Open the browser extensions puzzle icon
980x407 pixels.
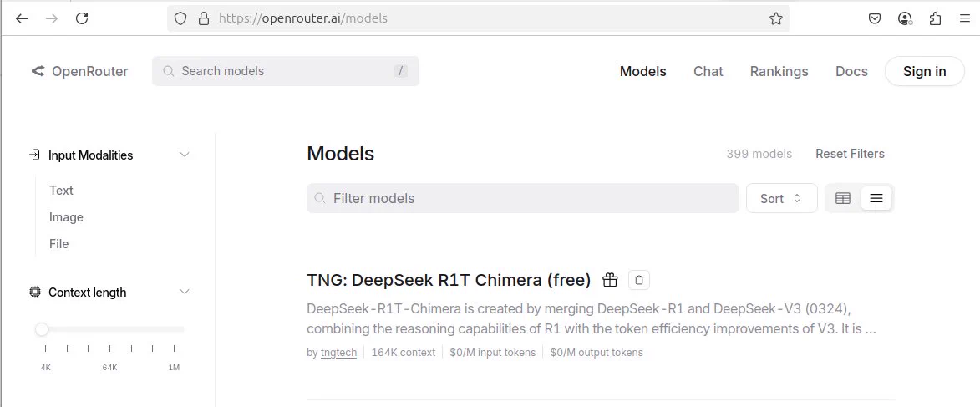click(935, 18)
